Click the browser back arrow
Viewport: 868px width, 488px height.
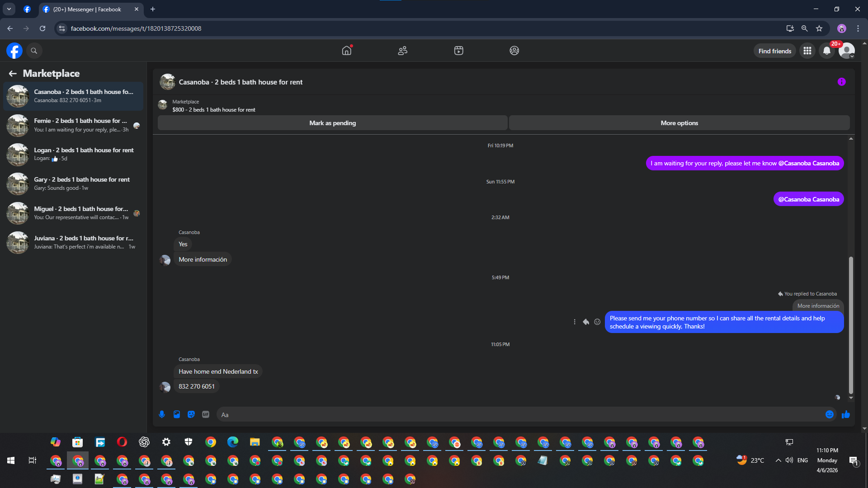point(10,28)
